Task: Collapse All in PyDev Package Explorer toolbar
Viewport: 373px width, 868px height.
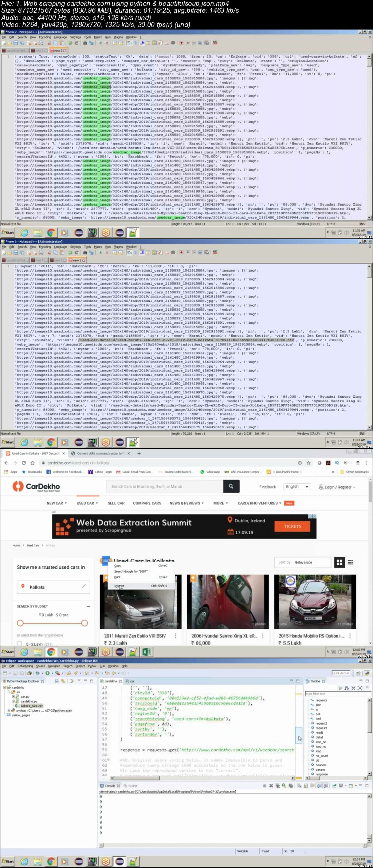Action: pyautogui.click(x=57, y=681)
